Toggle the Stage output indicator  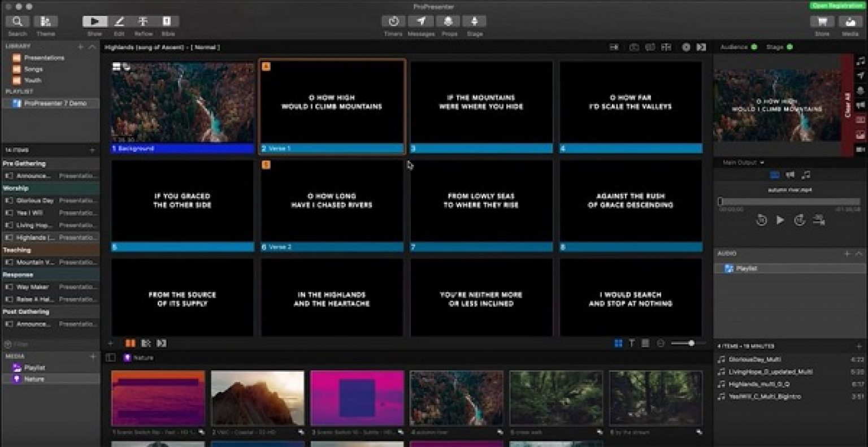coord(789,47)
